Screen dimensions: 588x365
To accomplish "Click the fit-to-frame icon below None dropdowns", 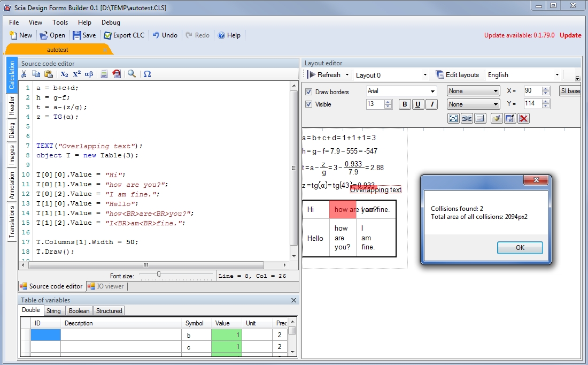I will pos(453,119).
